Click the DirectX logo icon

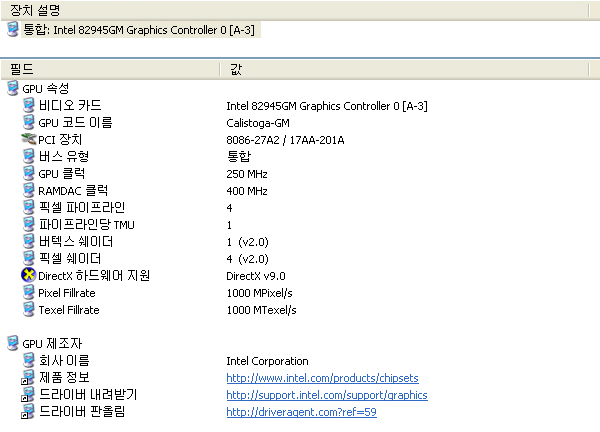(28, 275)
